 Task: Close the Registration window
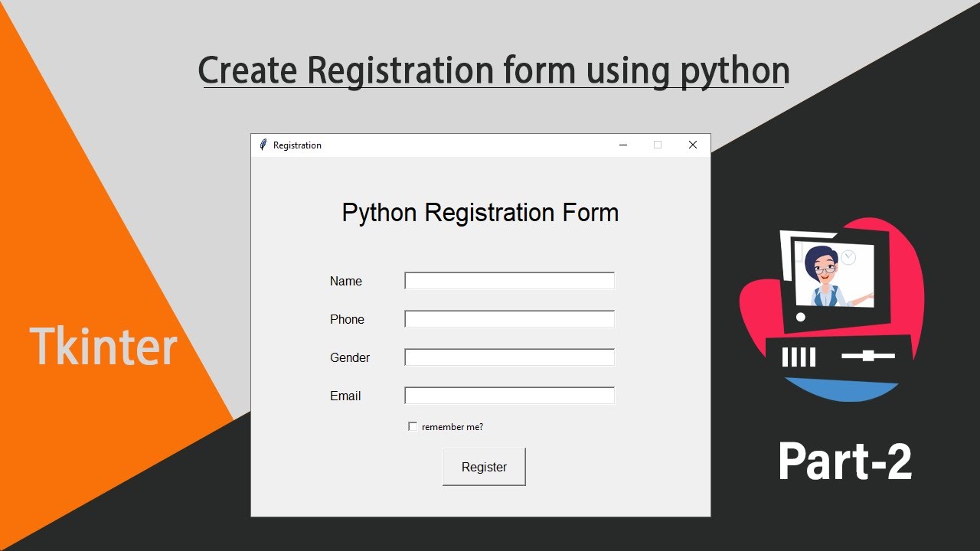[693, 145]
